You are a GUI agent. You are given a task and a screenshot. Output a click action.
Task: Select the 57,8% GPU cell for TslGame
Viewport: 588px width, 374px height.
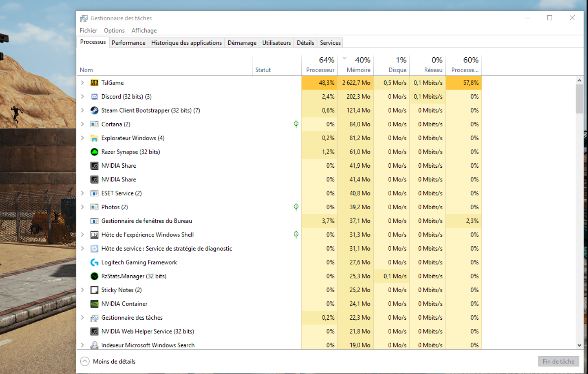[464, 83]
